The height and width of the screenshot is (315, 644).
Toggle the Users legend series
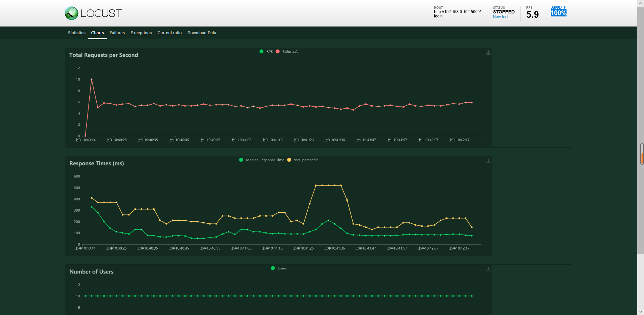(x=279, y=268)
